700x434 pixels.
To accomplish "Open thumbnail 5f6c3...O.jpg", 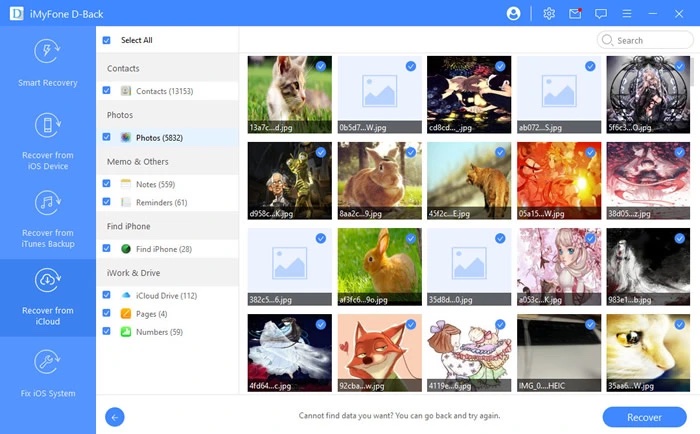I will (648, 94).
